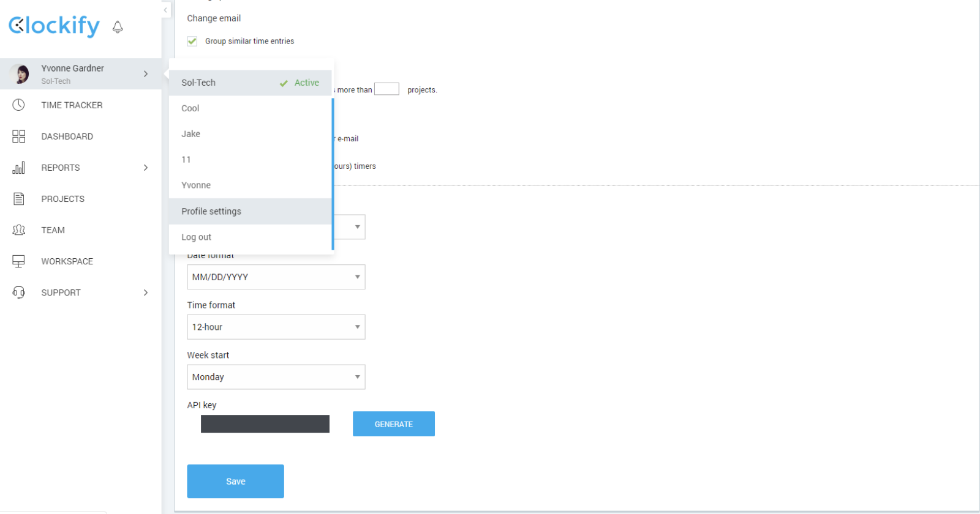Click the Dashboard grid icon

[19, 136]
